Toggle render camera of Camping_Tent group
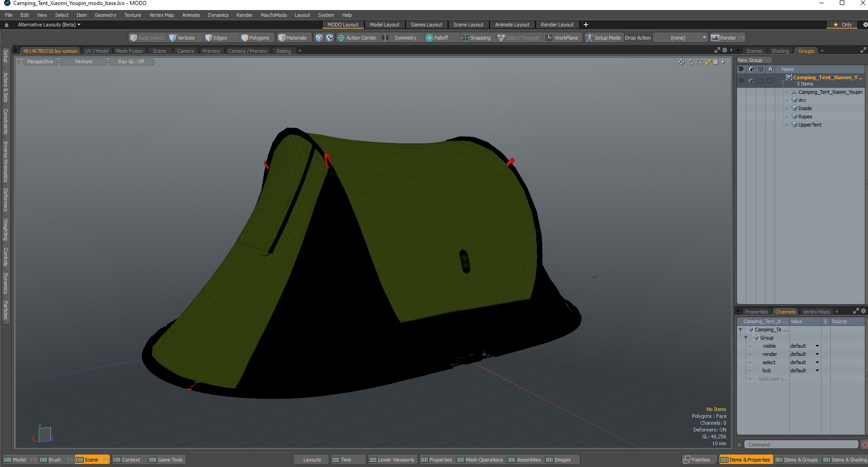The width and height of the screenshot is (868, 467). pos(751,81)
